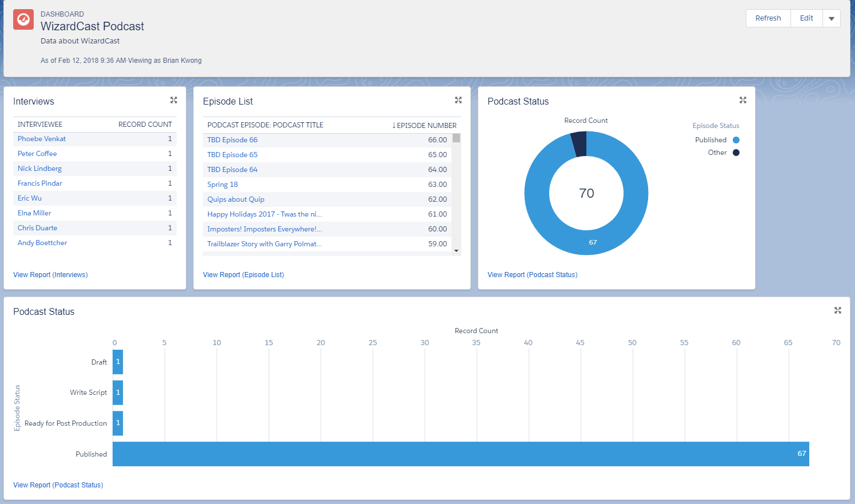Screen dimensions: 855x504
Task: Open View Report (Interviews) link
Action: [50, 275]
